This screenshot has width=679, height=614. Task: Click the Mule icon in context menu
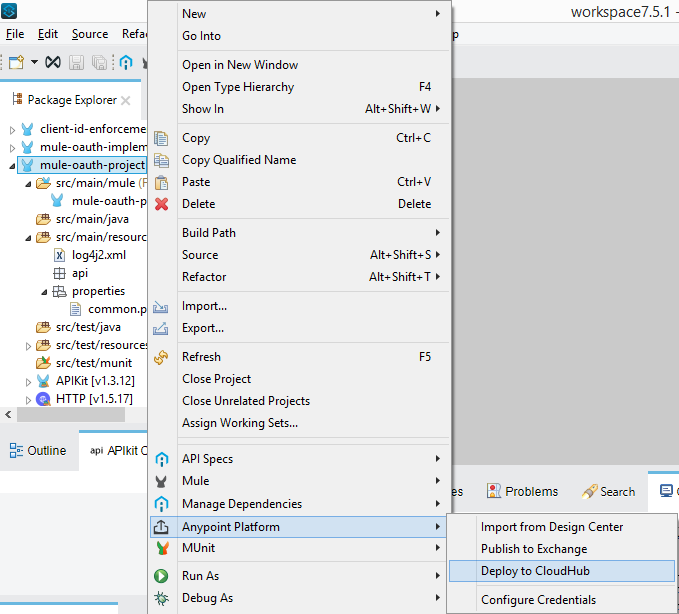click(x=161, y=482)
